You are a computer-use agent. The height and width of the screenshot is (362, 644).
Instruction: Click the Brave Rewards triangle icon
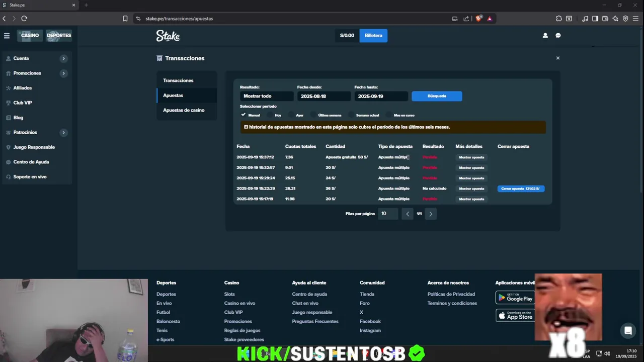(490, 19)
